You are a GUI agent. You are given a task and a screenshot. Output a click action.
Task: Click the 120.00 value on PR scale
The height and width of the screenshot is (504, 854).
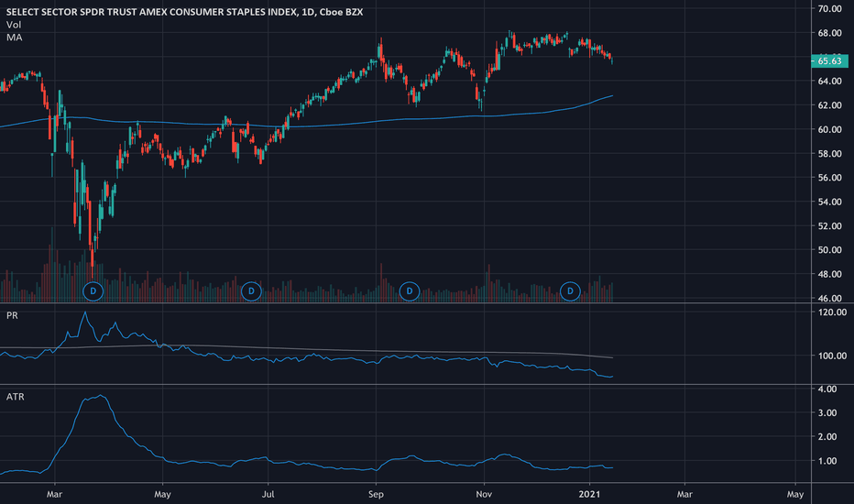[x=832, y=312]
